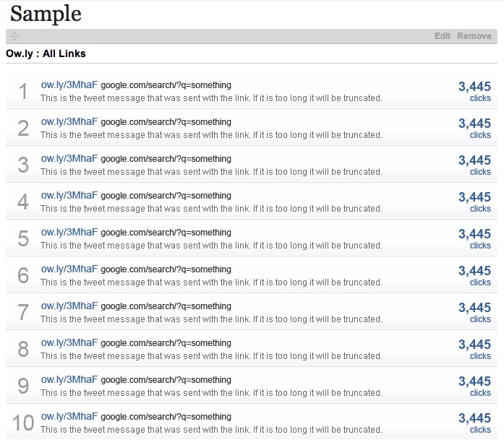Click the tweet message text in row 5
The height and width of the screenshot is (445, 504).
pos(210,246)
